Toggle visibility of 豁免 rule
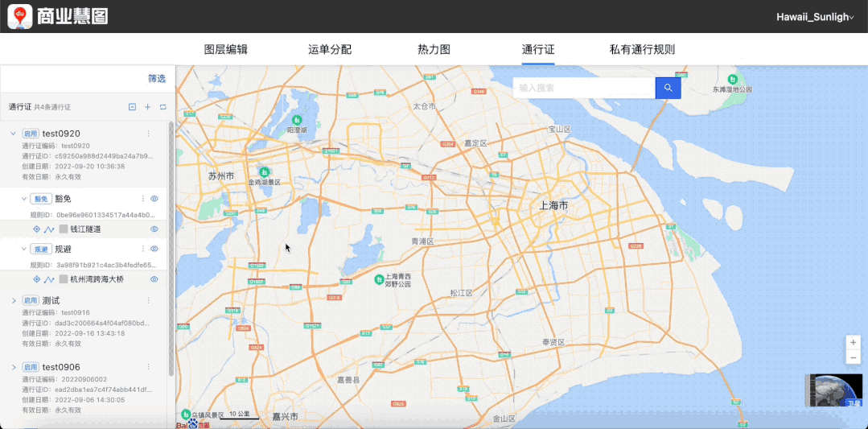 pos(154,199)
